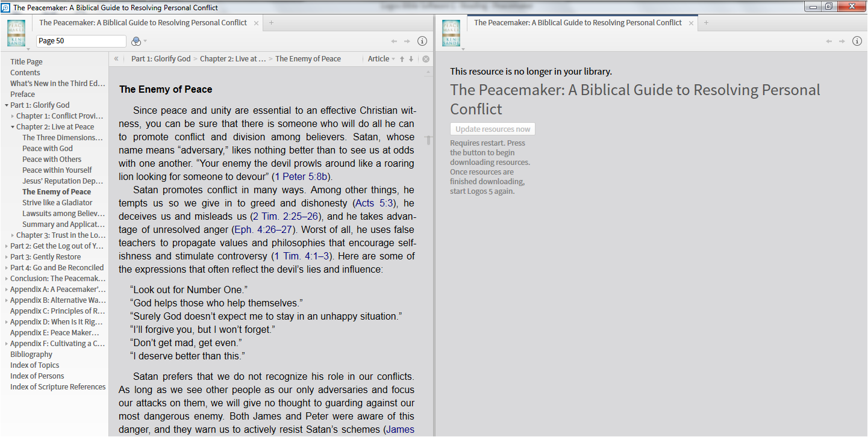
Task: Open Title Page in contents
Action: pos(27,62)
